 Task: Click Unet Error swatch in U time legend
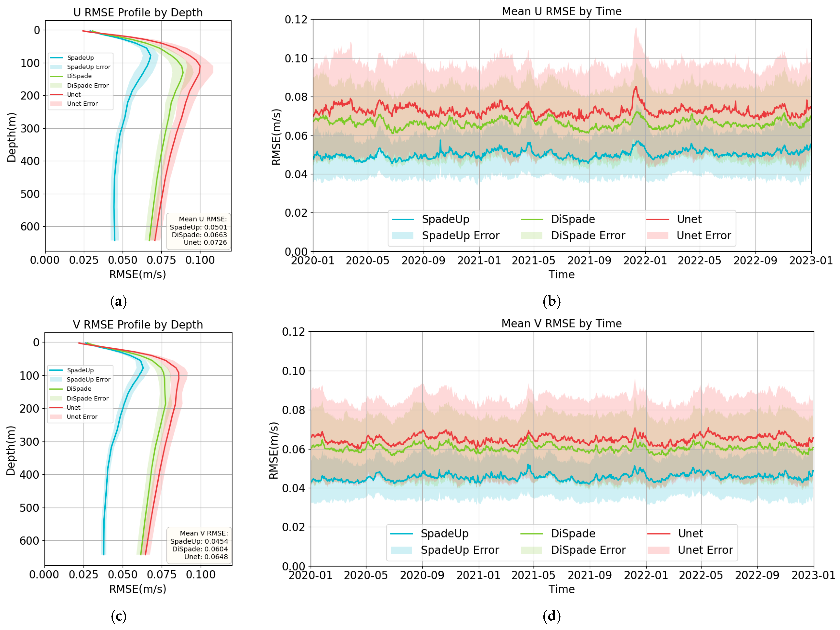(657, 235)
